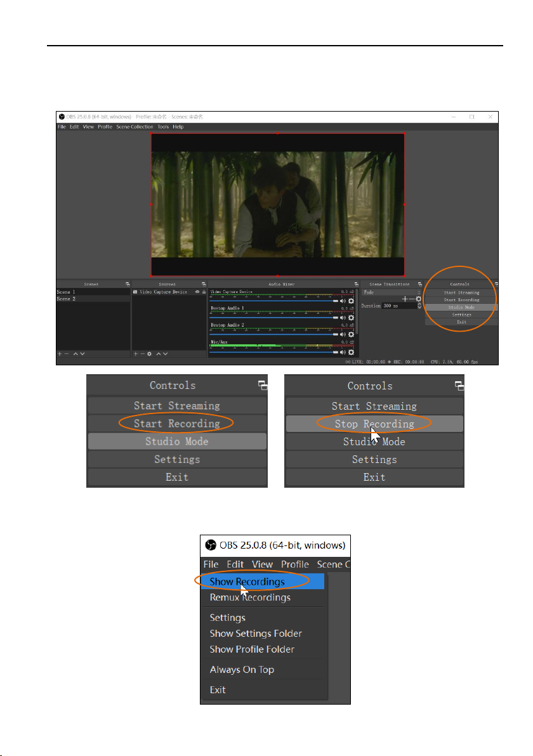The height and width of the screenshot is (756, 533).
Task: Click Start Recording in full OBS window
Action: coord(461,300)
